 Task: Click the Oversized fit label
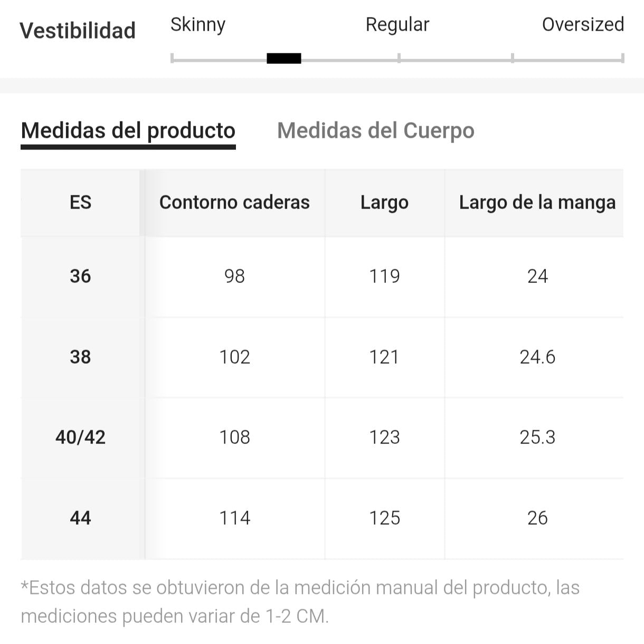(583, 24)
